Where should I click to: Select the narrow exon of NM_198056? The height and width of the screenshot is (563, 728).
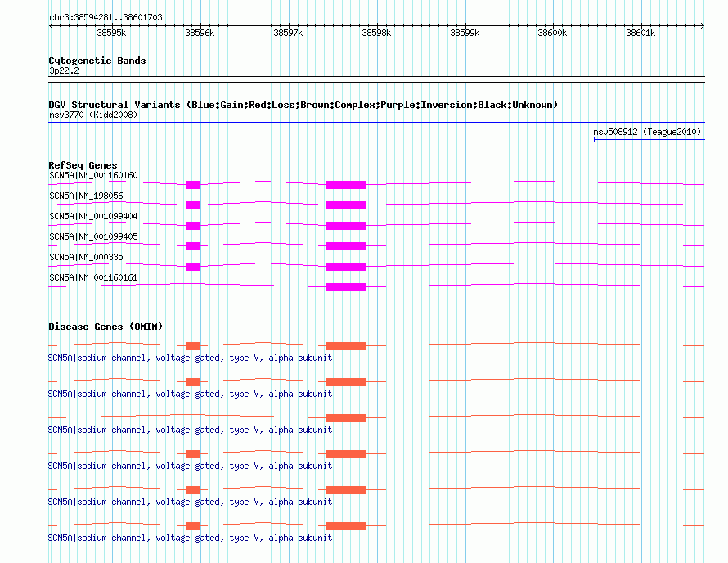[x=193, y=205]
